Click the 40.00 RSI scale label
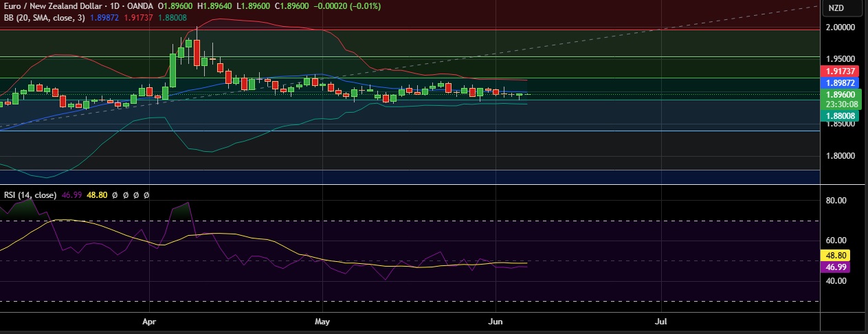 coord(836,280)
